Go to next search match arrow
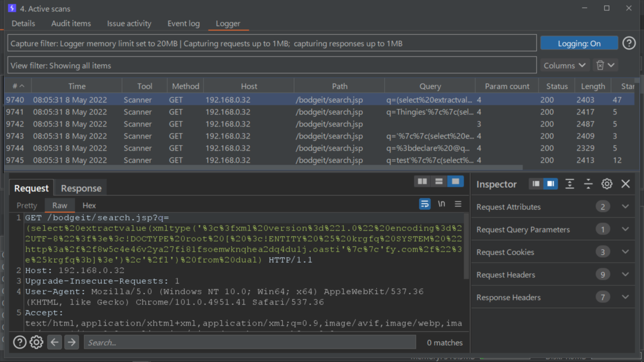This screenshot has width=644, height=362. coord(71,342)
